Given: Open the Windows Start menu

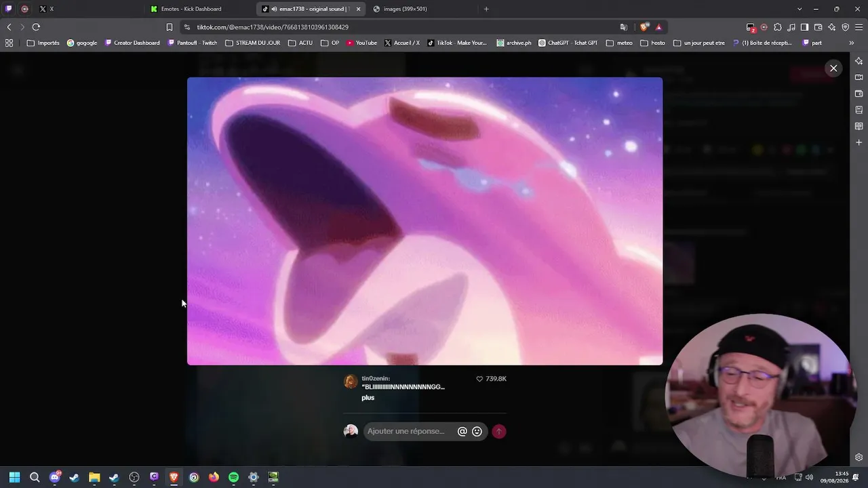Looking at the screenshot, I should tap(14, 477).
